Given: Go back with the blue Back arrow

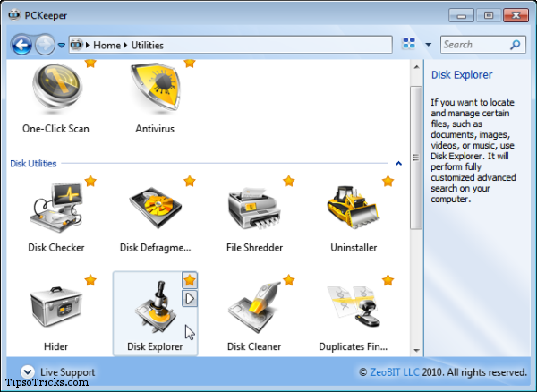Looking at the screenshot, I should pos(21,45).
